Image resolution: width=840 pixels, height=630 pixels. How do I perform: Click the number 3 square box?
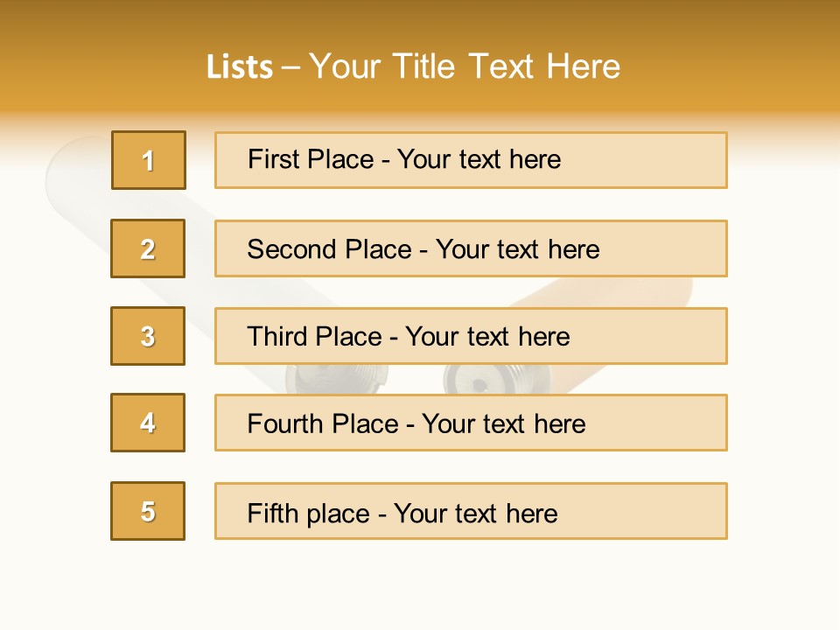(148, 336)
